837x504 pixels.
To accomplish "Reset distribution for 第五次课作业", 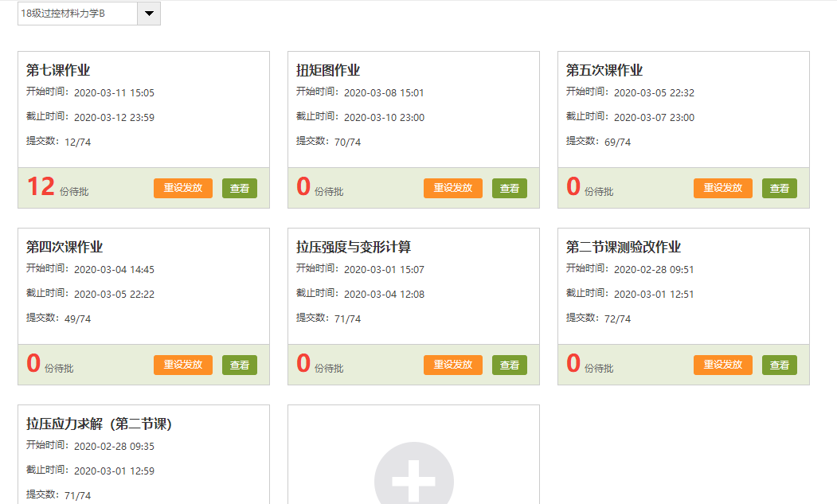I will (723, 188).
